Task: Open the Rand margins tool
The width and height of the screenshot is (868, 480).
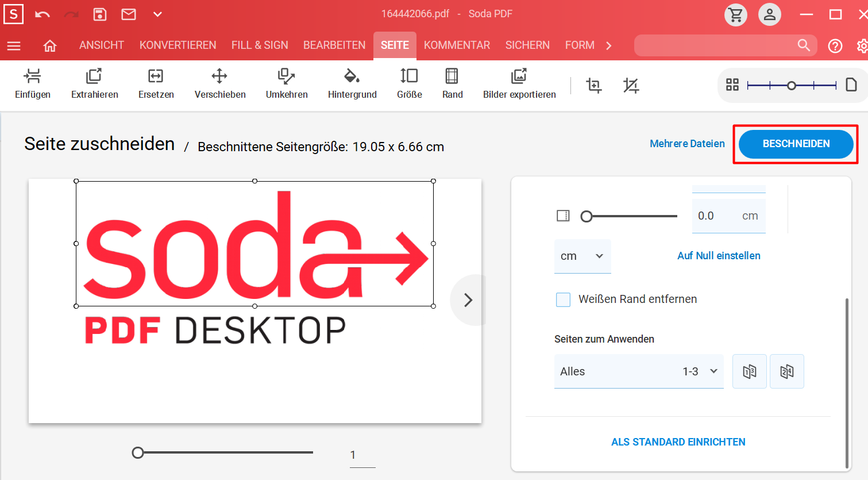Action: [453, 84]
